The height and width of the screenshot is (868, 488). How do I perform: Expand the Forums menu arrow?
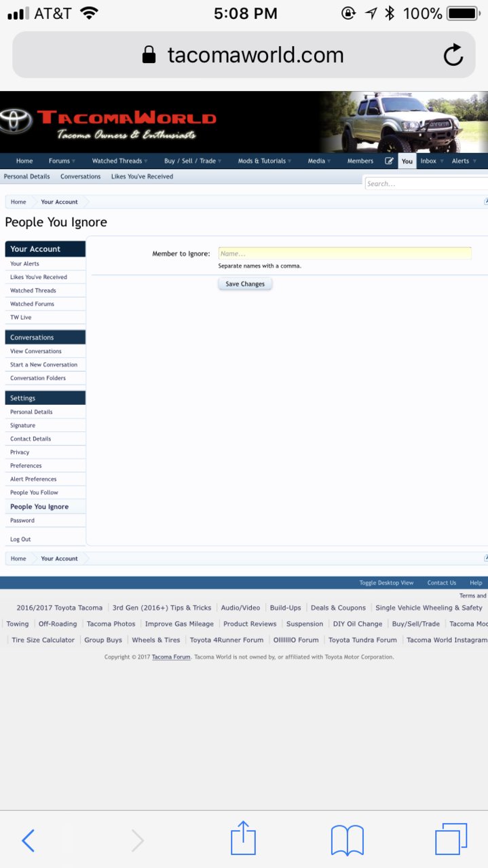(73, 162)
